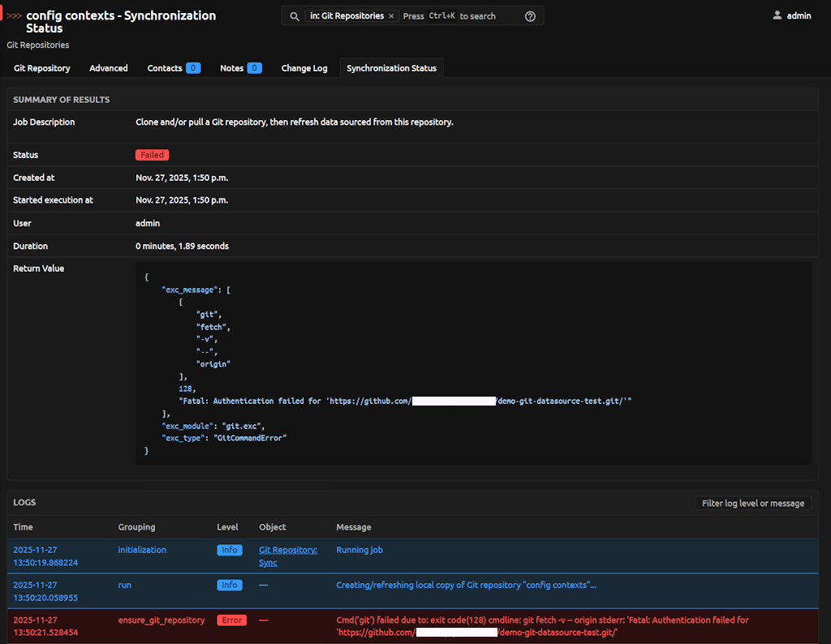
Task: View the Change Log tab
Action: coord(304,68)
